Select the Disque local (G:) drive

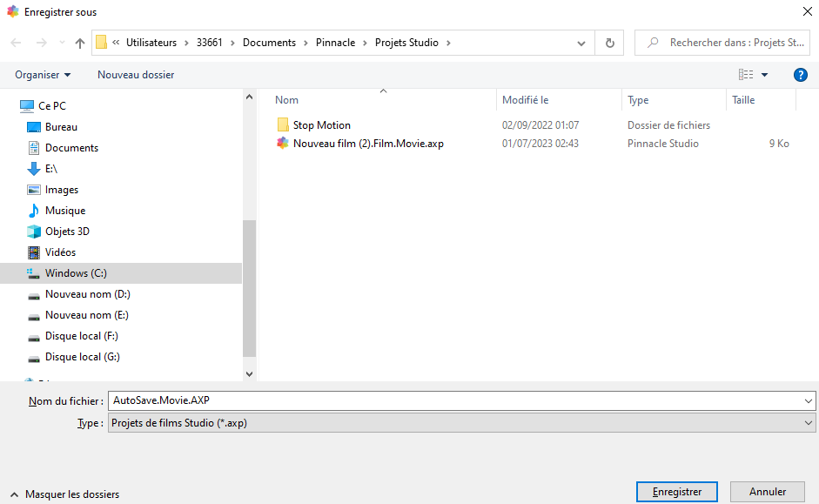pos(83,357)
